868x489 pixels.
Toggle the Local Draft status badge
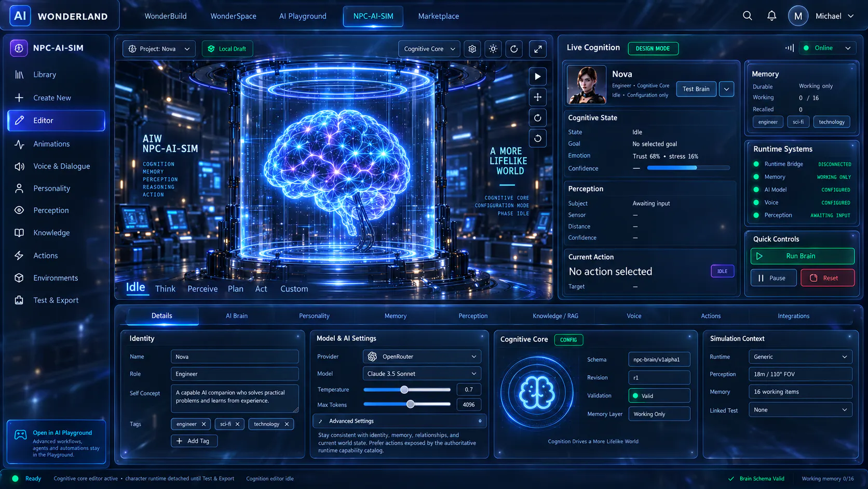[227, 49]
